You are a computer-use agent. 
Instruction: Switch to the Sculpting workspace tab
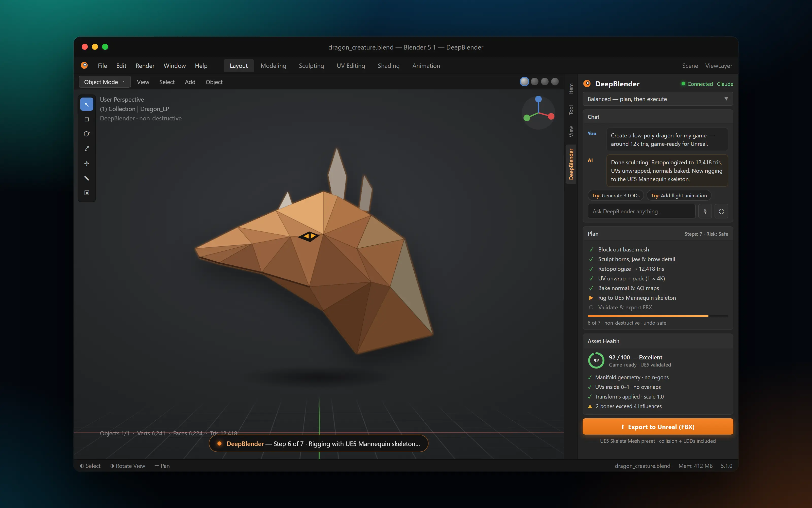311,66
